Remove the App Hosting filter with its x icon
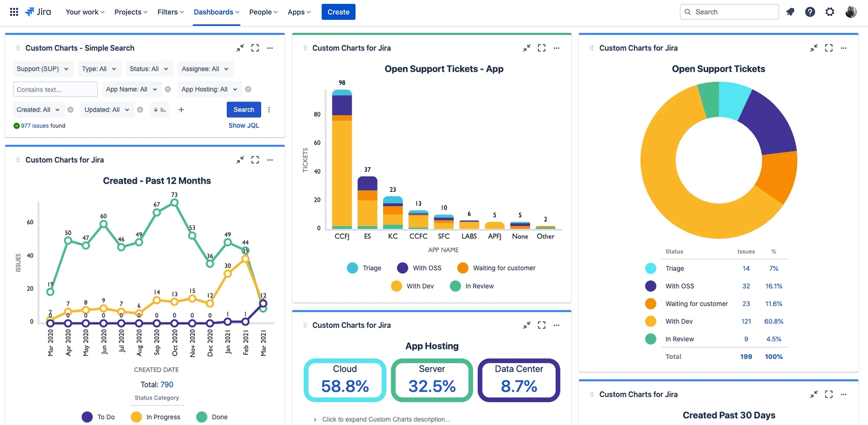868x425 pixels. click(249, 89)
